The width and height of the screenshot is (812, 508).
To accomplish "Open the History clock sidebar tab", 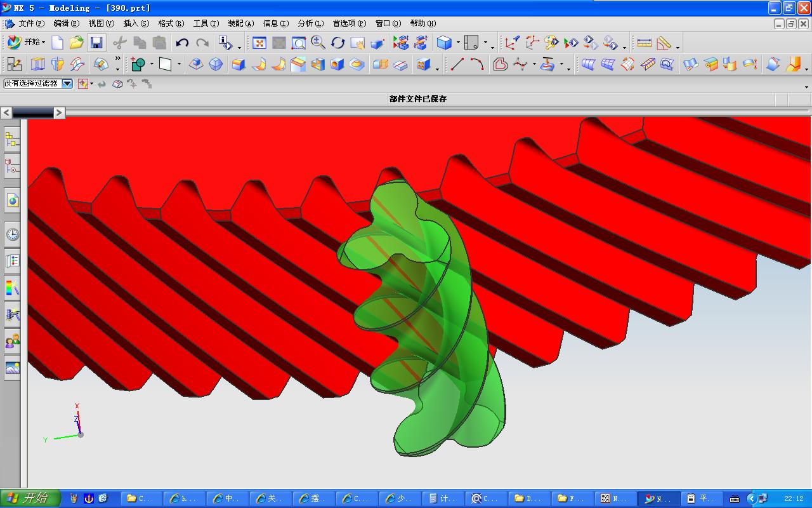I will pyautogui.click(x=12, y=234).
